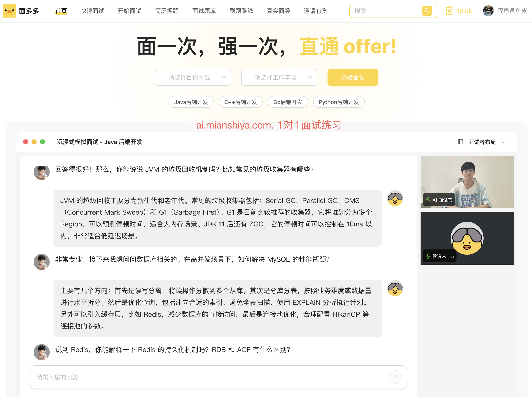
Task: Click the 请输入您的回答 input field
Action: (209, 377)
